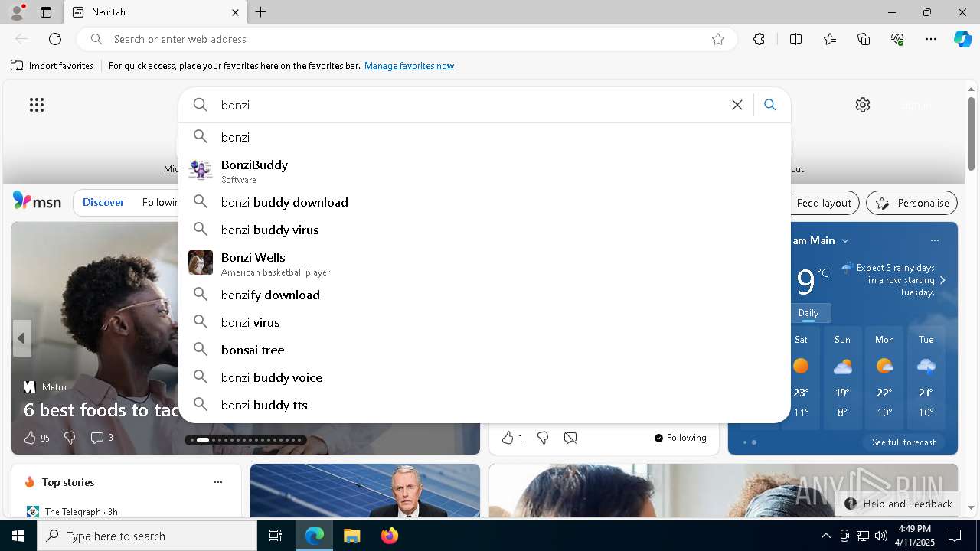Open page settings gear
Viewport: 980px width, 551px height.
point(863,105)
